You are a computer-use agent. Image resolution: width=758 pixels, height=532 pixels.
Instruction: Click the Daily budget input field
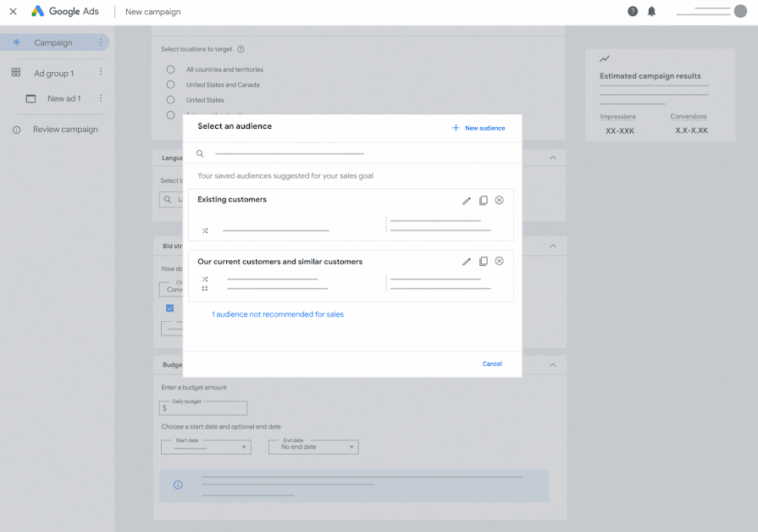(203, 408)
